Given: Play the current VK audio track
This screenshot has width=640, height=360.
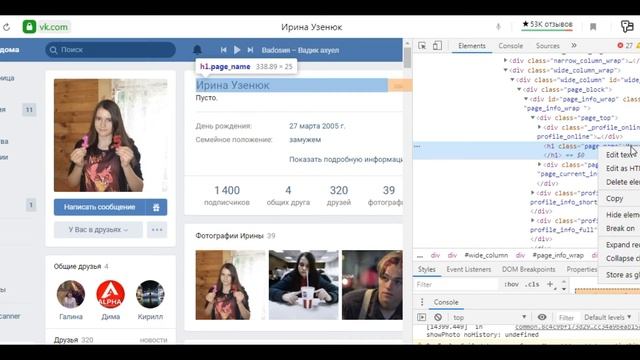Looking at the screenshot, I should (x=237, y=50).
